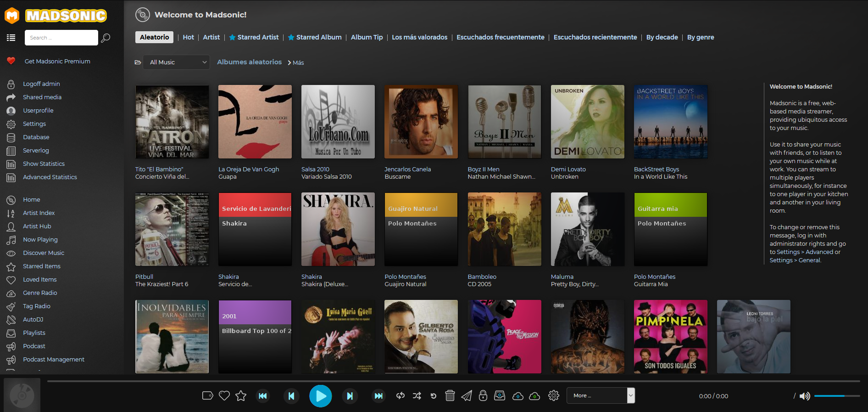Click the Settings gear icon in sidebar
Image resolution: width=868 pixels, height=412 pixels.
pos(11,124)
